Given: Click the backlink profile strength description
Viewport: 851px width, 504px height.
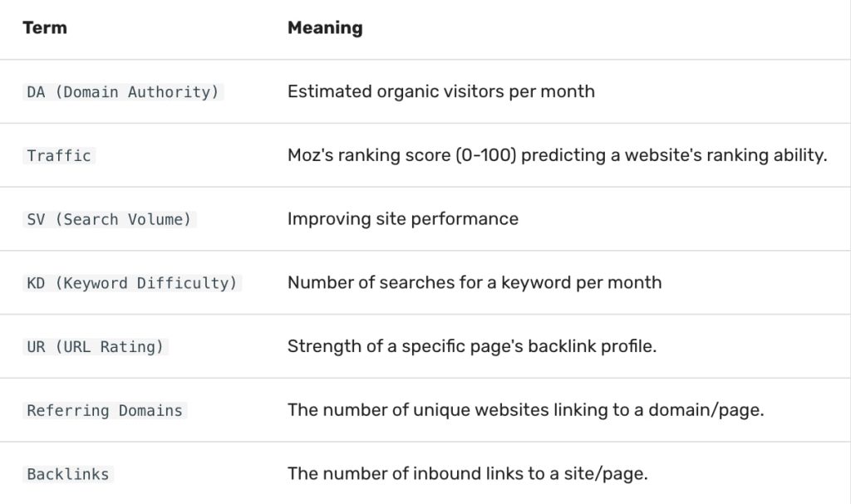Looking at the screenshot, I should click(471, 346).
